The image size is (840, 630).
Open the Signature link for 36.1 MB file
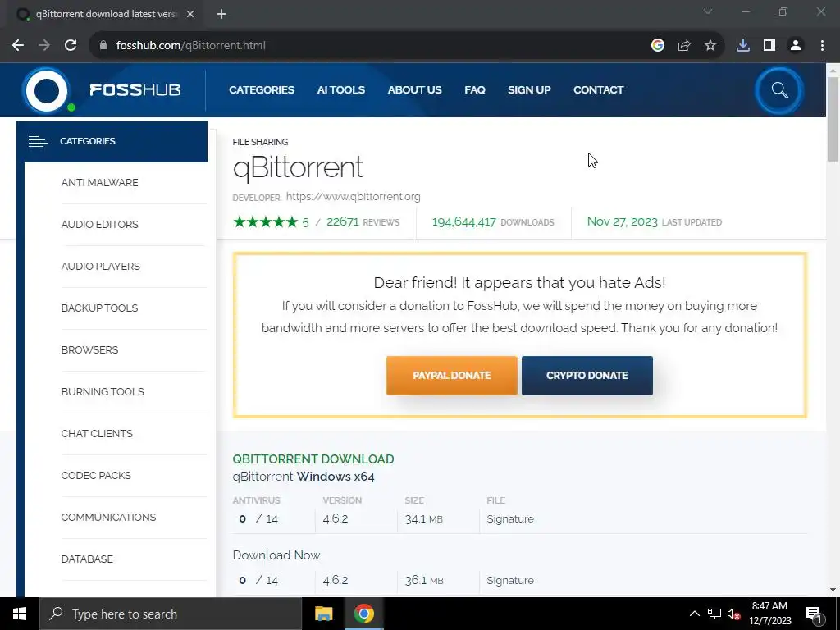(510, 580)
